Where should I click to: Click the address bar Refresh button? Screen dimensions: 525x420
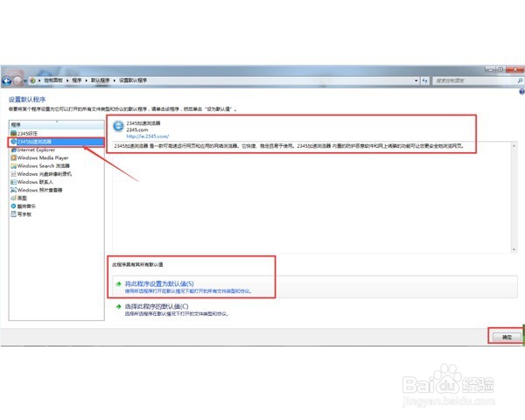click(425, 80)
